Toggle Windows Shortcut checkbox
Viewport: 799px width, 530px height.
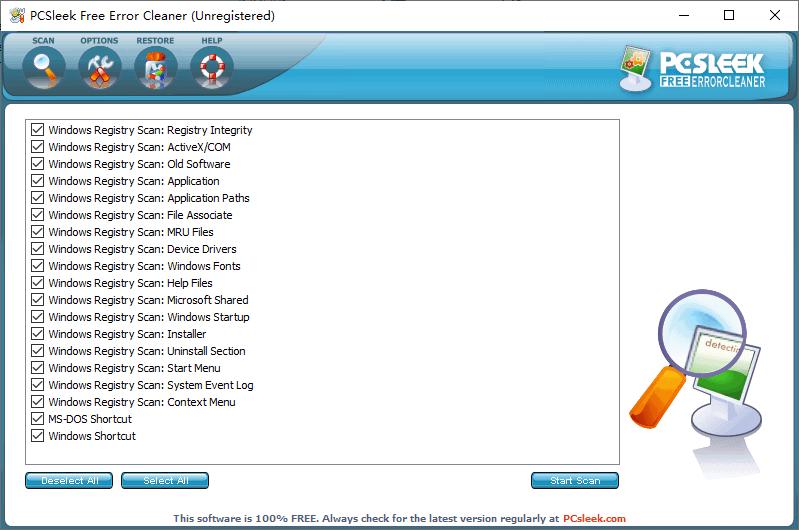point(37,435)
